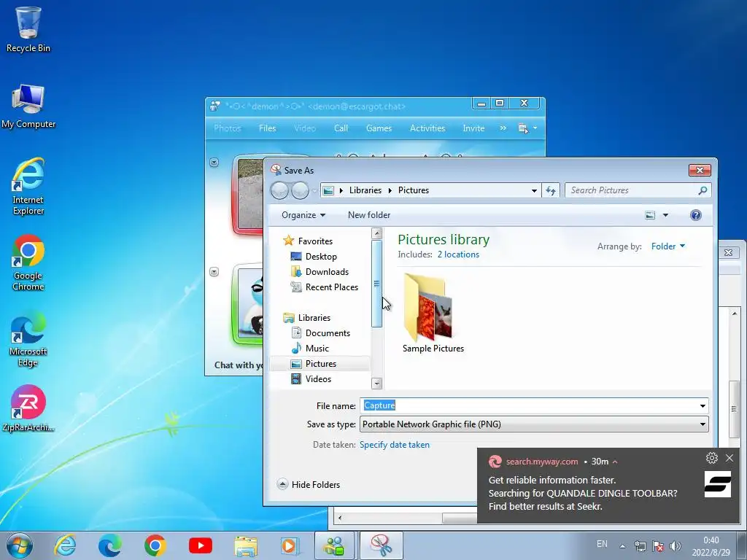Open YouTube taskbar shortcut
747x560 pixels.
point(201,545)
